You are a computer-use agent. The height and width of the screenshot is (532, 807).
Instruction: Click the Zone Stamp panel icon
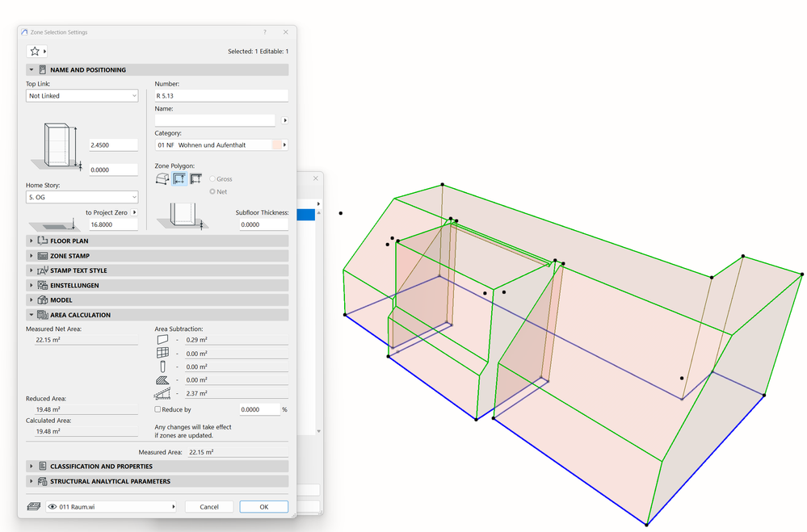tap(43, 256)
